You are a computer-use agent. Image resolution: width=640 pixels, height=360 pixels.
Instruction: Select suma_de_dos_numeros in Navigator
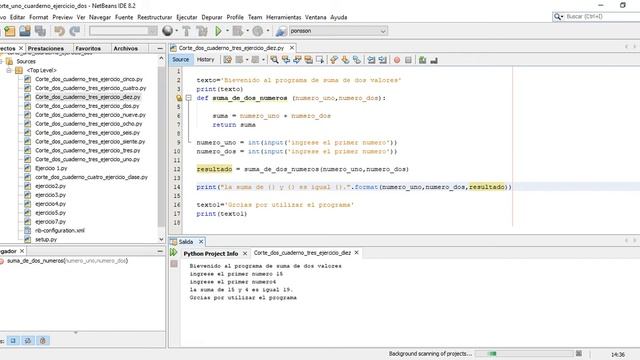(x=67, y=260)
